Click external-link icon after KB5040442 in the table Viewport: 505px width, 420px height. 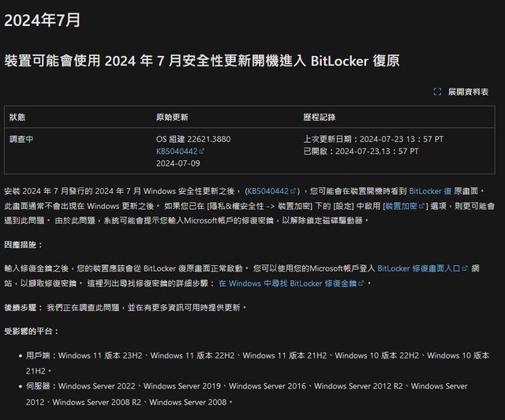coord(202,151)
